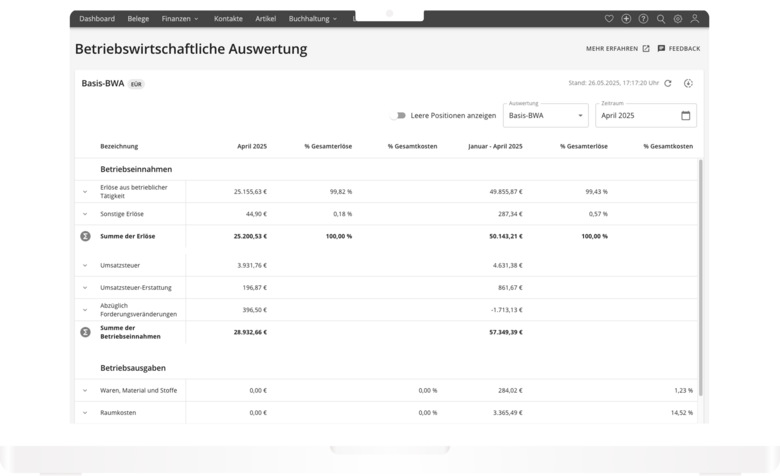Click the plus create icon in top bar

[626, 19]
